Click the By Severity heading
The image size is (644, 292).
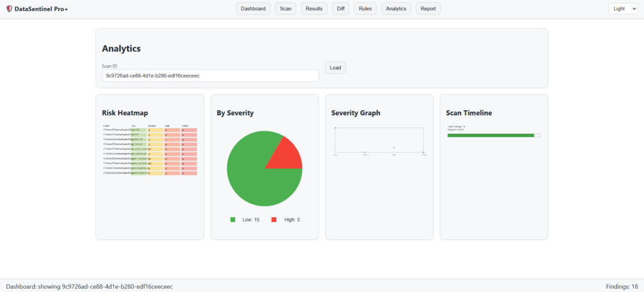tap(235, 113)
